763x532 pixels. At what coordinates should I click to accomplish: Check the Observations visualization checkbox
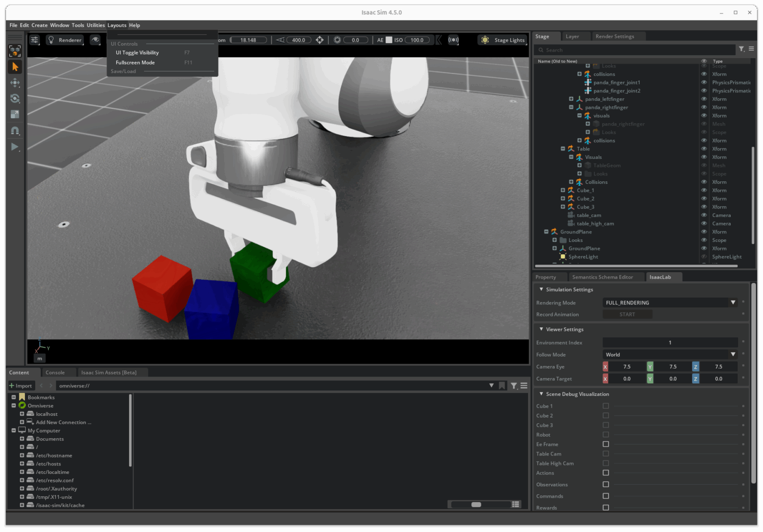tap(606, 484)
